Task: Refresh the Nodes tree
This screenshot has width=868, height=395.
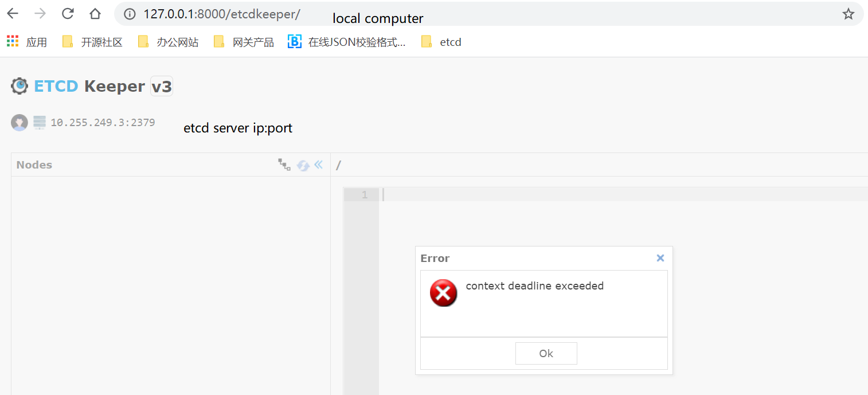Action: pos(303,165)
